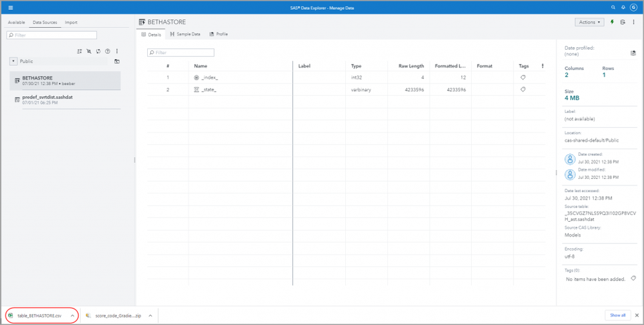Click the column Filter field in Details
The image size is (644, 325).
tap(181, 52)
